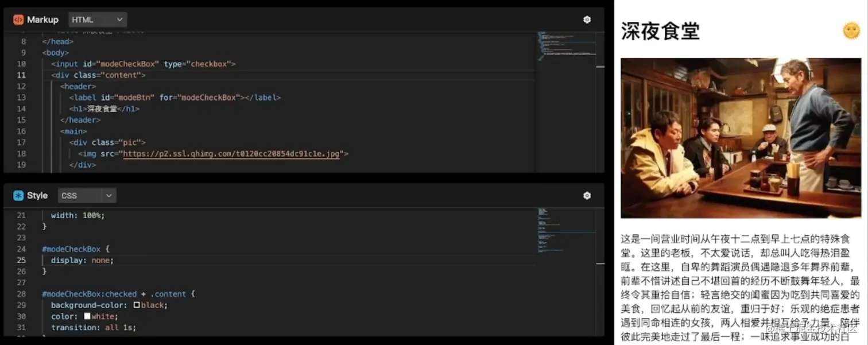Image resolution: width=868 pixels, height=345 pixels.
Task: Click the '#modeCheckBox:checked + .content' selector line
Action: [x=119, y=294]
